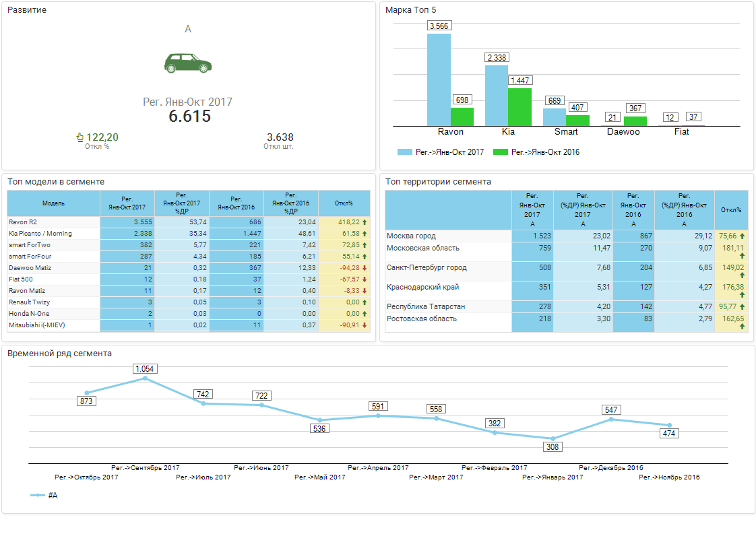Click the Smart label on the brand chart axis
This screenshot has height=534, width=756.
[566, 132]
